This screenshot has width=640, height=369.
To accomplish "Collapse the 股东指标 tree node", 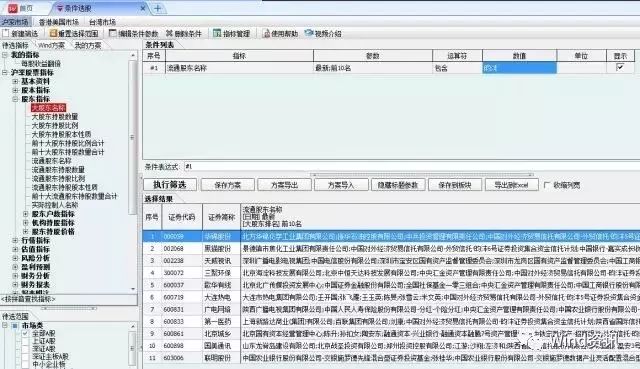I will click(x=15, y=99).
